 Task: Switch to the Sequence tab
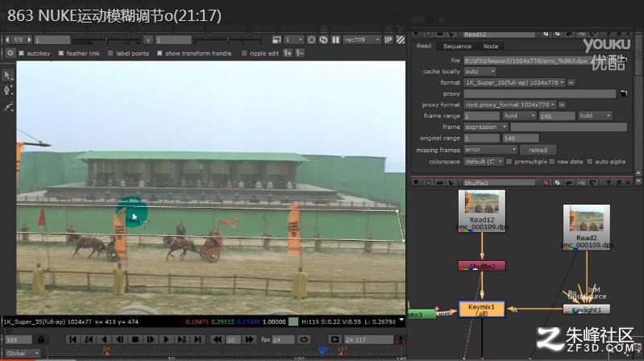coord(457,46)
